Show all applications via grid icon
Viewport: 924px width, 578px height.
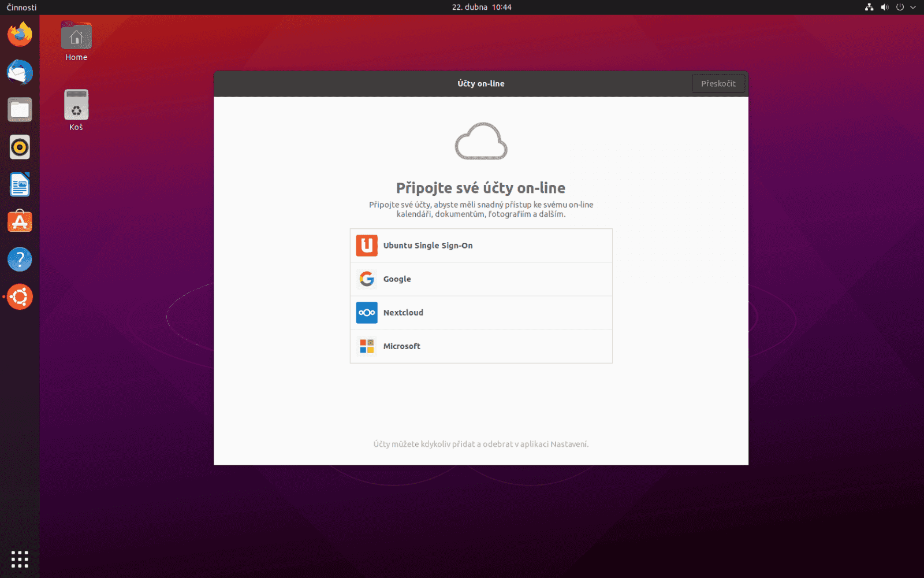pyautogui.click(x=20, y=559)
